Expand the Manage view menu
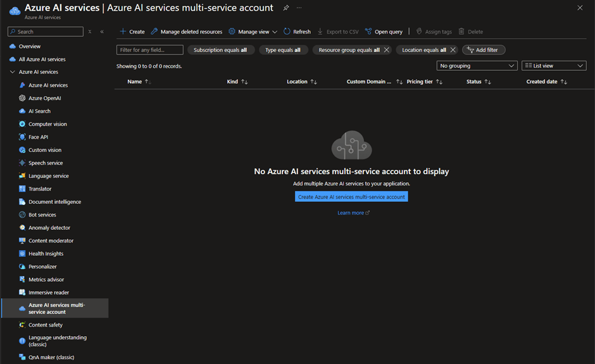This screenshot has height=364, width=595. tap(253, 32)
